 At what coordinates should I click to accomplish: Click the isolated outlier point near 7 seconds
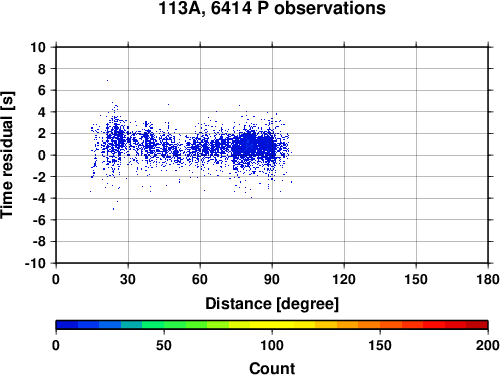pyautogui.click(x=107, y=80)
